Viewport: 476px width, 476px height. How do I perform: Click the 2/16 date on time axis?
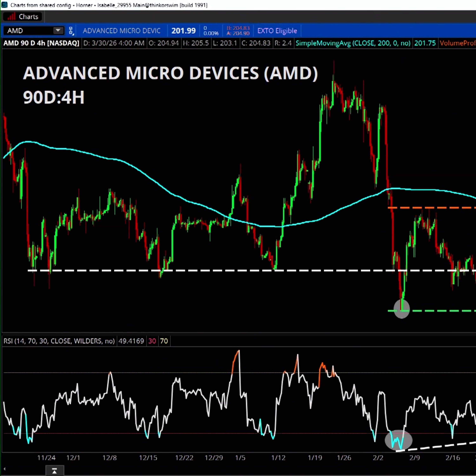453,458
